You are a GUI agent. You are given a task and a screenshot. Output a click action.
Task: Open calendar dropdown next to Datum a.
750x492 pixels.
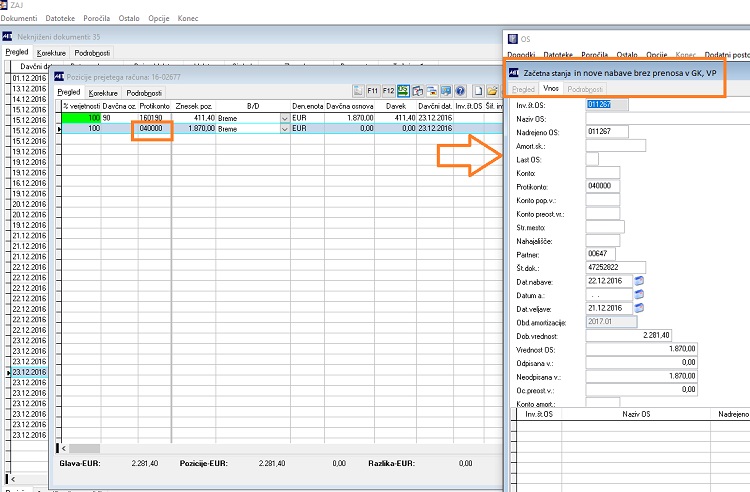(639, 295)
